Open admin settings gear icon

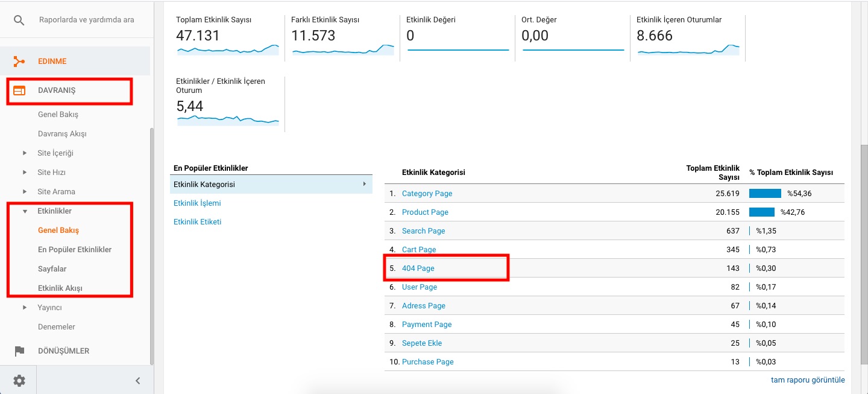(x=19, y=380)
